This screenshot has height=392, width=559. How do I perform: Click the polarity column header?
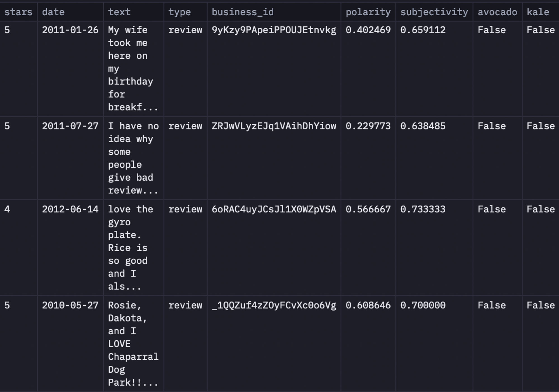(368, 12)
